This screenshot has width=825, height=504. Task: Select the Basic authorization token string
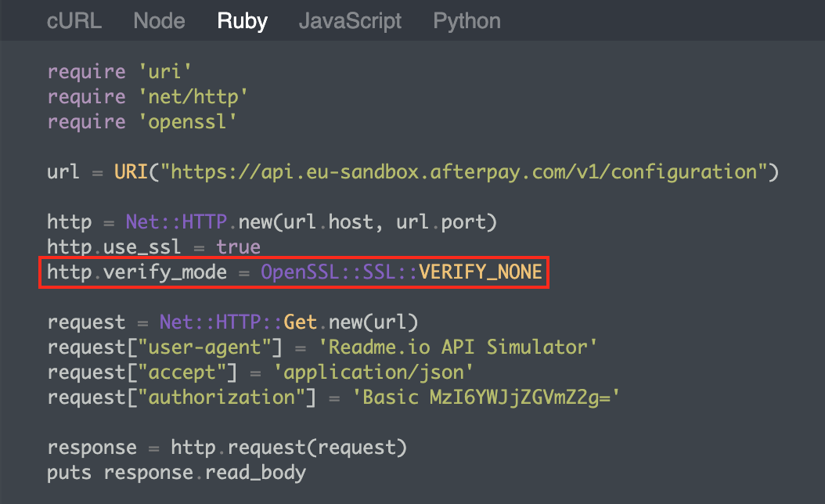[485, 397]
